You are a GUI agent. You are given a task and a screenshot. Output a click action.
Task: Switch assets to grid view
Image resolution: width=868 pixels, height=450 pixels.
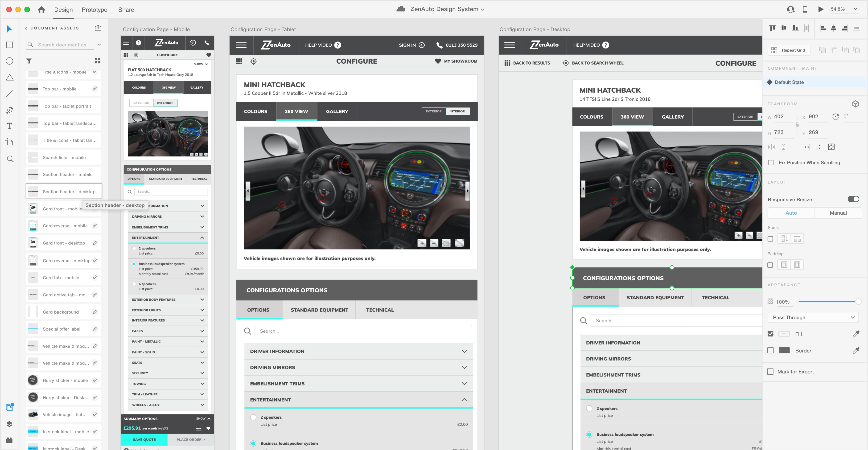click(98, 61)
